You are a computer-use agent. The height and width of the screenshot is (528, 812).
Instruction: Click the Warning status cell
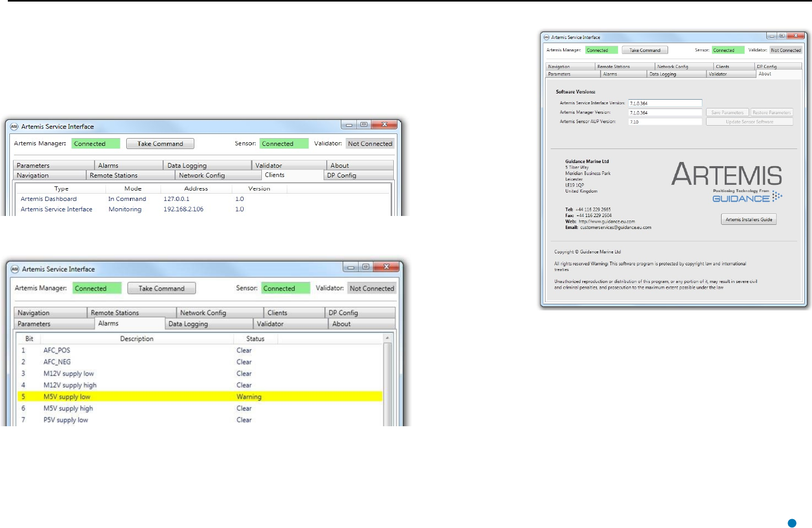[x=249, y=397]
